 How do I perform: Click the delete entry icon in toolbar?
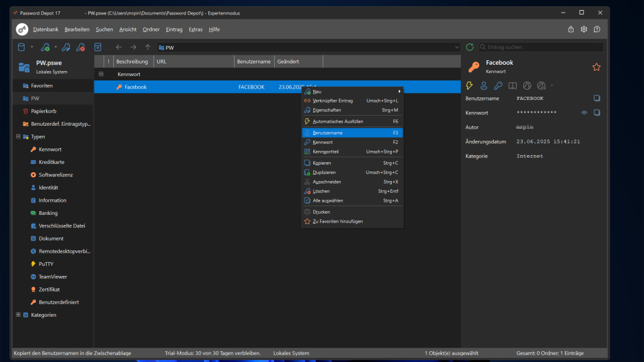click(x=80, y=47)
